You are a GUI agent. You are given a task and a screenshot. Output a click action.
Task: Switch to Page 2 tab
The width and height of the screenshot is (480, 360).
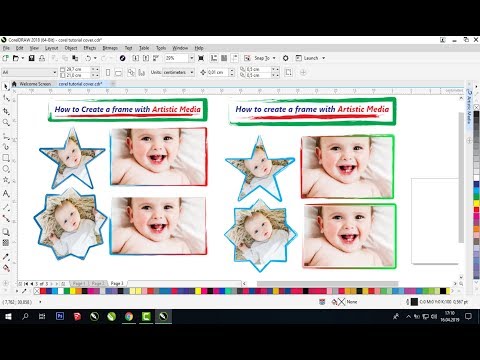[98, 283]
